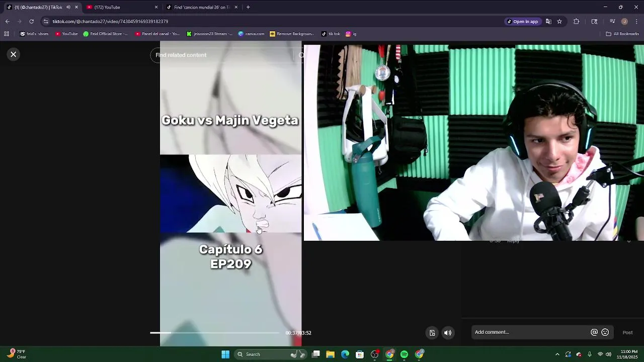Image resolution: width=644 pixels, height=362 pixels.
Task: Open the media controls icon in toolbar
Action: (x=612, y=22)
